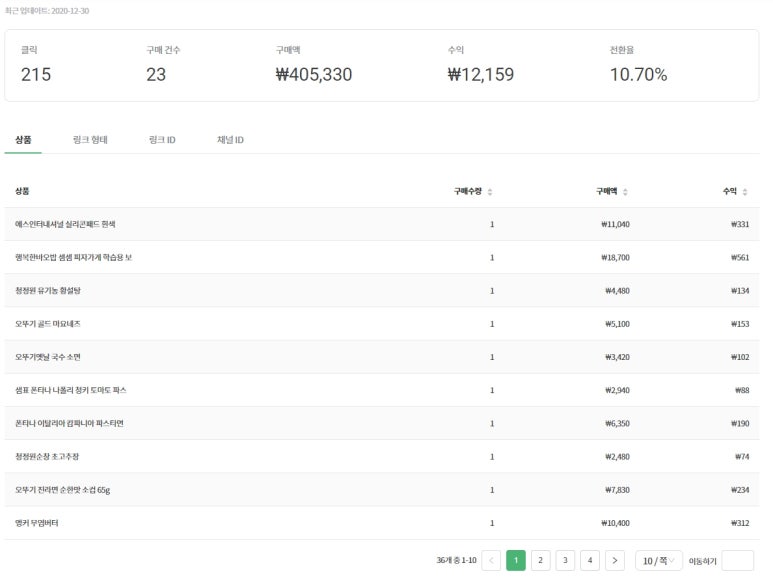Jump to page 3 in pagination
773x578 pixels.
tap(565, 561)
